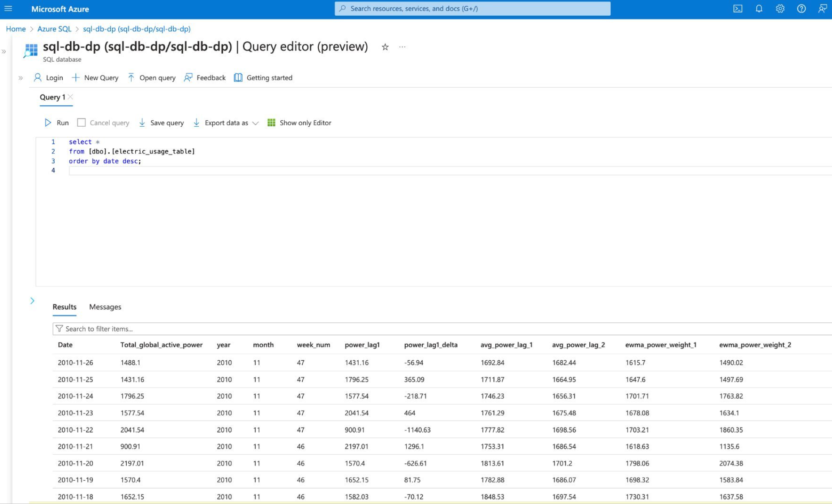Open Azure Cloud Shell icon
Image resolution: width=832 pixels, height=504 pixels.
[x=738, y=9]
